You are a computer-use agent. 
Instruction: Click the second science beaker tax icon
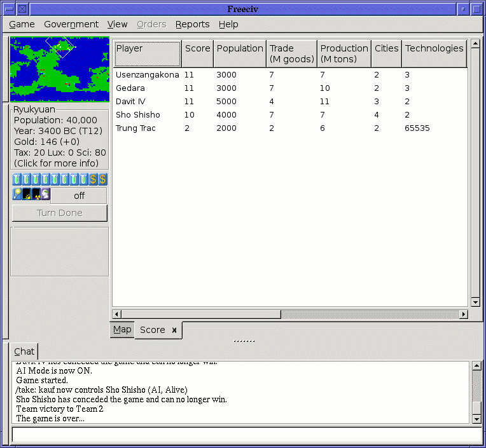(x=27, y=179)
